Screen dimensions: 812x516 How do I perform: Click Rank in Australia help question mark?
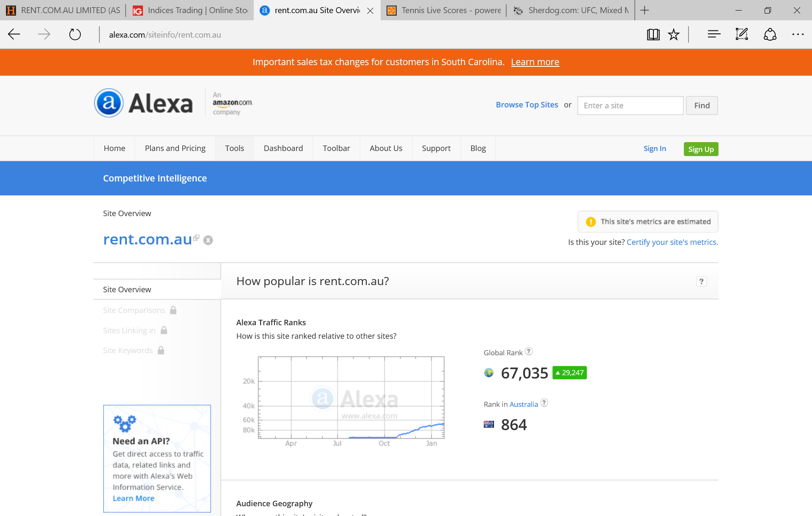[544, 403]
